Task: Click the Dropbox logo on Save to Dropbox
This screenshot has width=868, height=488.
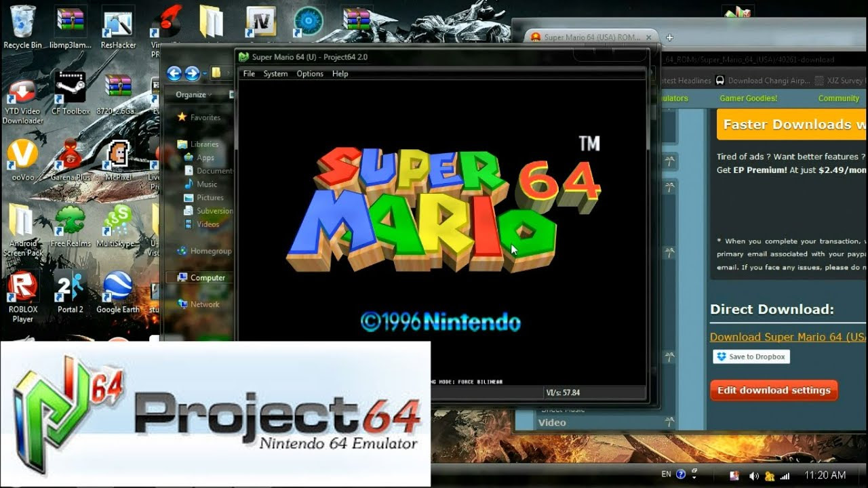Action: click(722, 357)
